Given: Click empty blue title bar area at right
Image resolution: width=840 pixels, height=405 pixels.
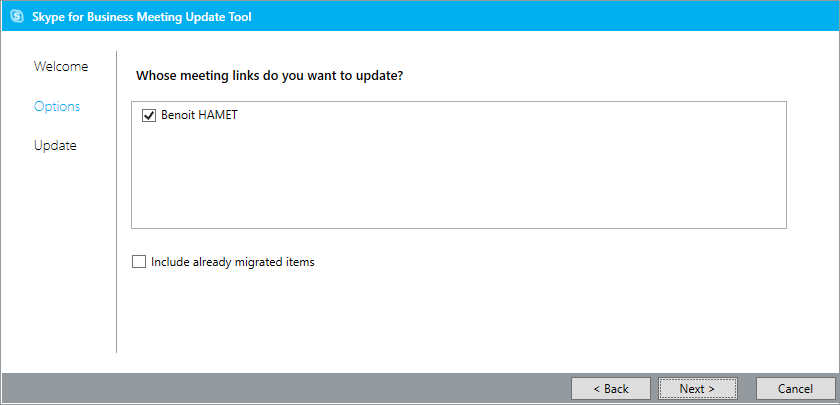Looking at the screenshot, I should (600, 16).
